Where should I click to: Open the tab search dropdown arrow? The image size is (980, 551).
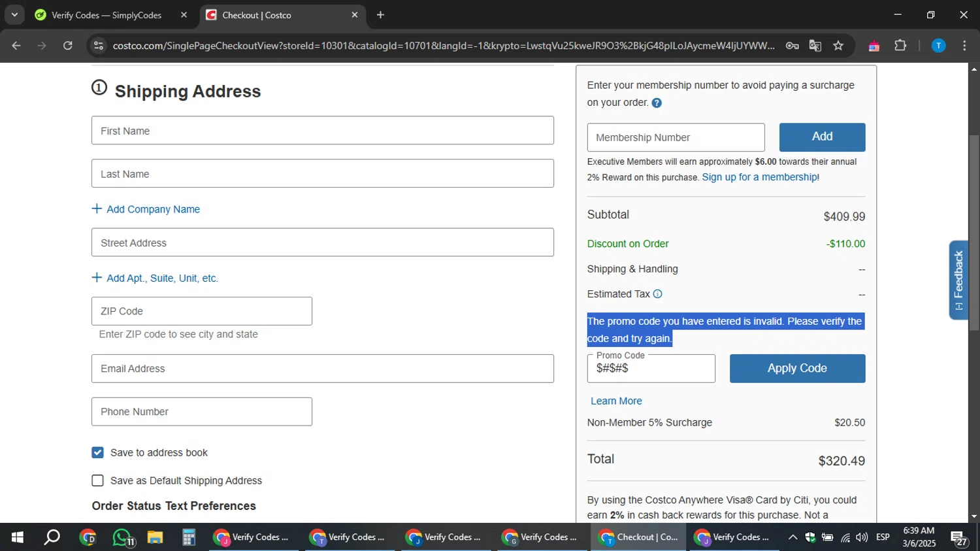[x=14, y=14]
